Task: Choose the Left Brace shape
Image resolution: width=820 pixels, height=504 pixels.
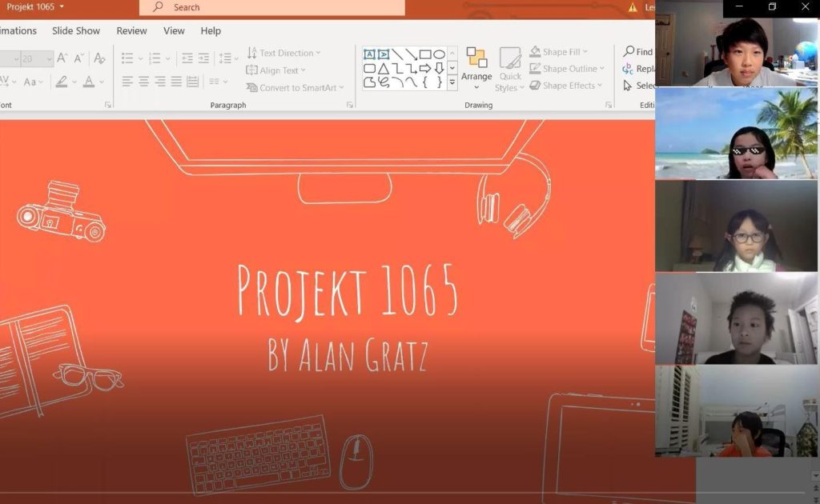Action: pos(425,82)
